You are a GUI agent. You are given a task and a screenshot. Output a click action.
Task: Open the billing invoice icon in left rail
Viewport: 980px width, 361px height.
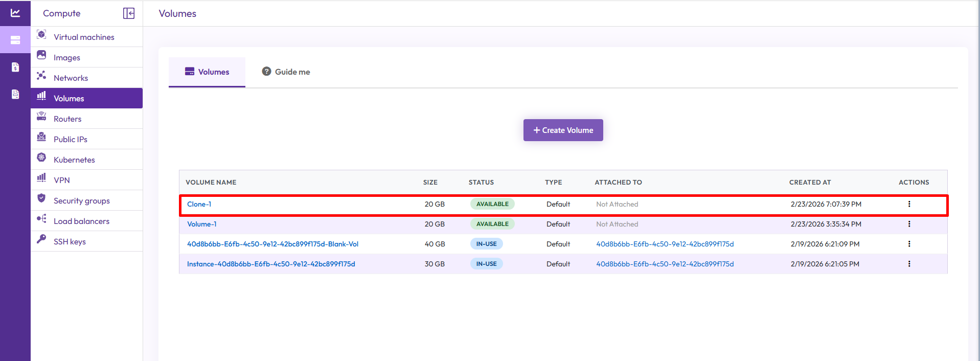pos(15,67)
